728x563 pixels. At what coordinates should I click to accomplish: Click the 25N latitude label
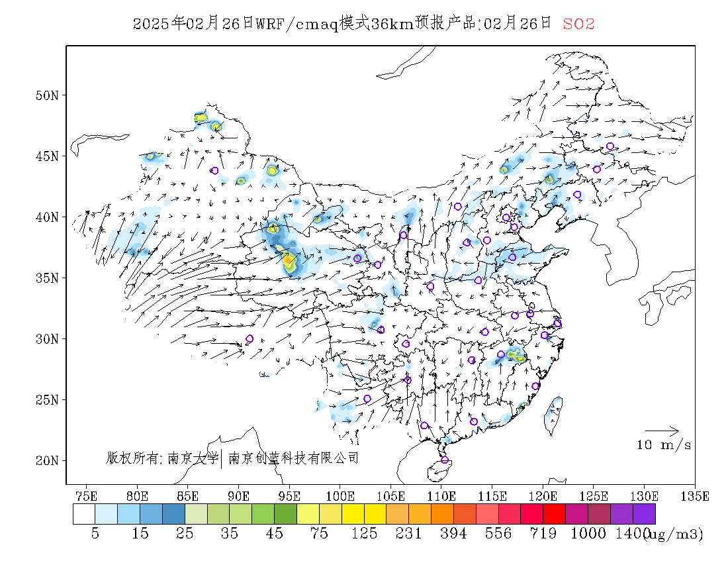pos(48,400)
